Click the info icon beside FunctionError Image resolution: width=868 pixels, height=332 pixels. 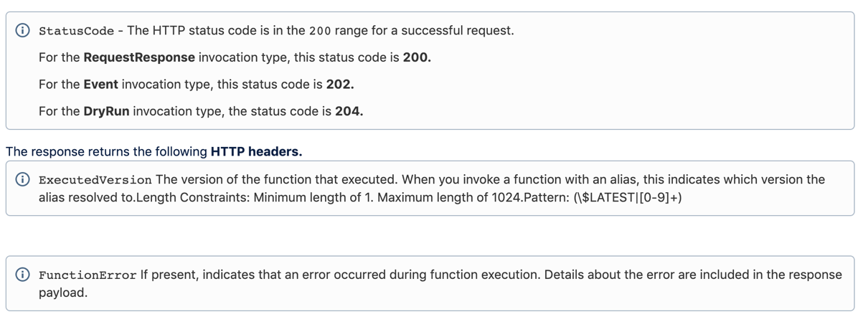(x=23, y=275)
